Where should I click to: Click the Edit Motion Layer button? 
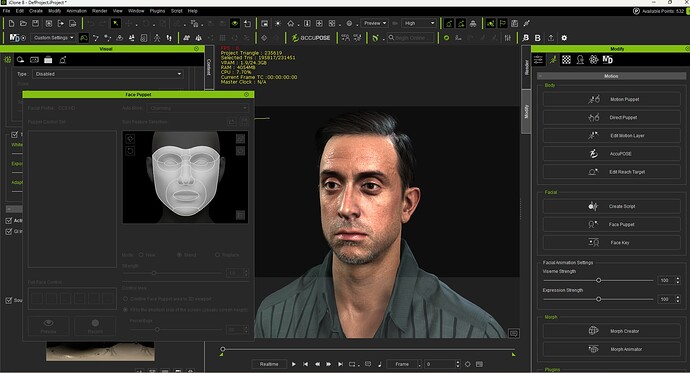[x=612, y=135]
